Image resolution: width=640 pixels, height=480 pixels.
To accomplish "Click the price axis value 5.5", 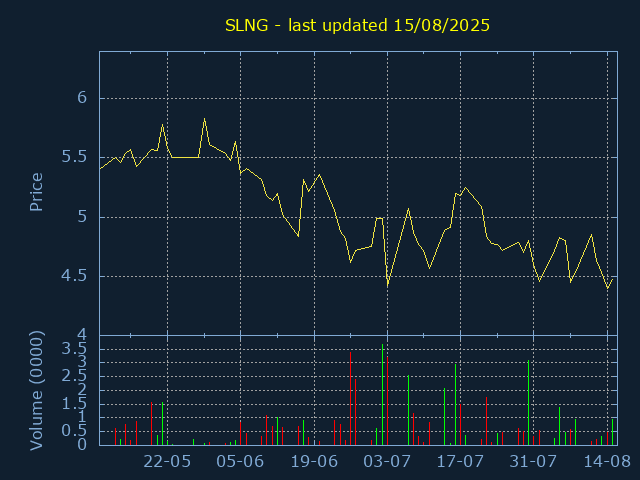I will click(x=74, y=157).
